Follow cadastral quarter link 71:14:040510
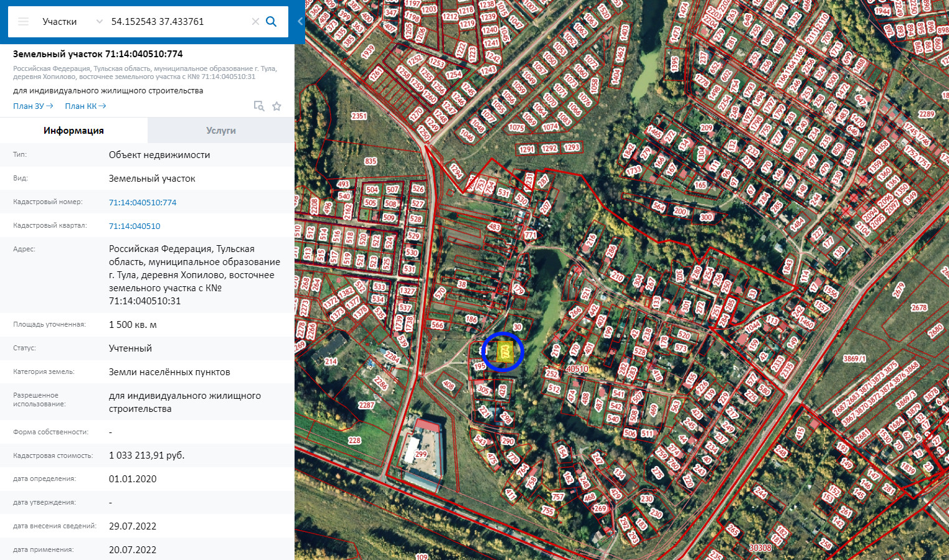949x560 pixels. click(135, 226)
